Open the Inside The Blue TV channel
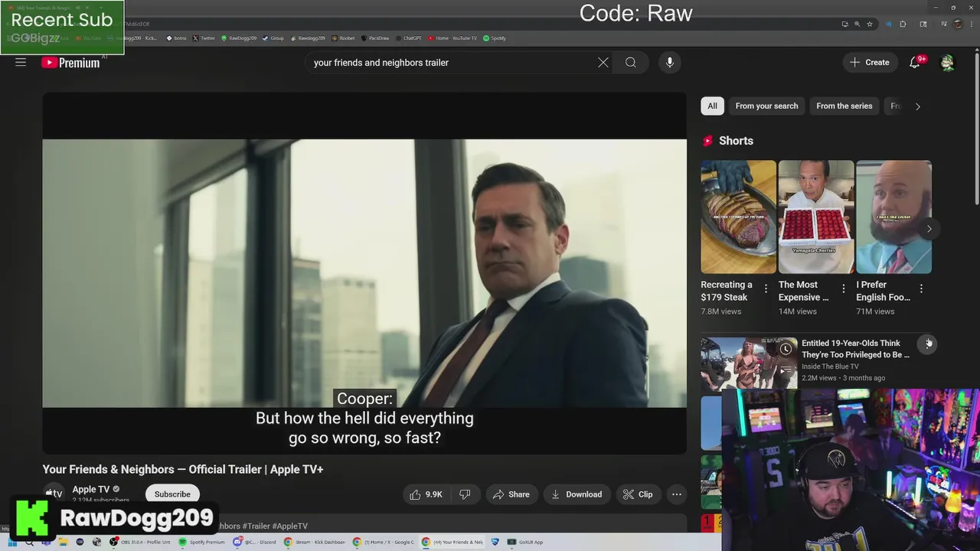 [x=830, y=367]
